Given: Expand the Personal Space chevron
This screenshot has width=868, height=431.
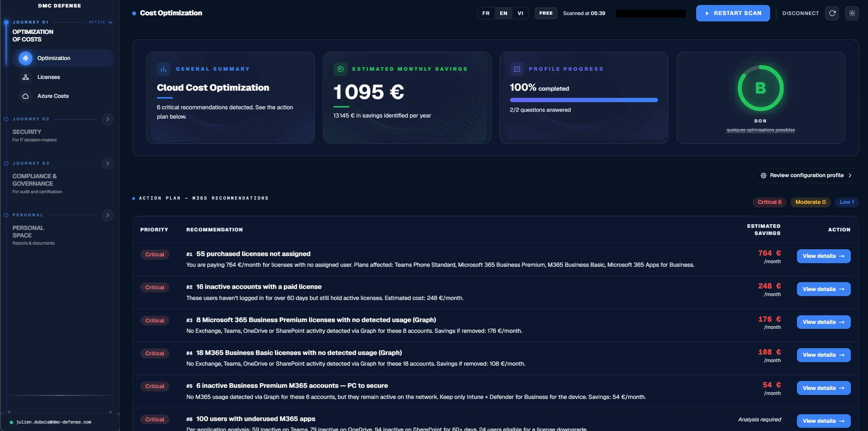Looking at the screenshot, I should 108,215.
